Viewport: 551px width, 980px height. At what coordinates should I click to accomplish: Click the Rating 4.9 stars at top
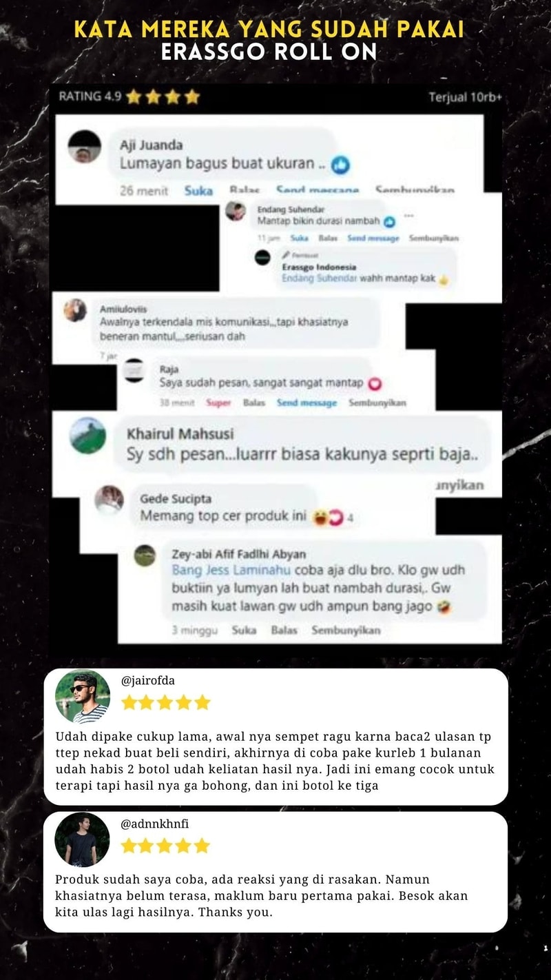(163, 97)
